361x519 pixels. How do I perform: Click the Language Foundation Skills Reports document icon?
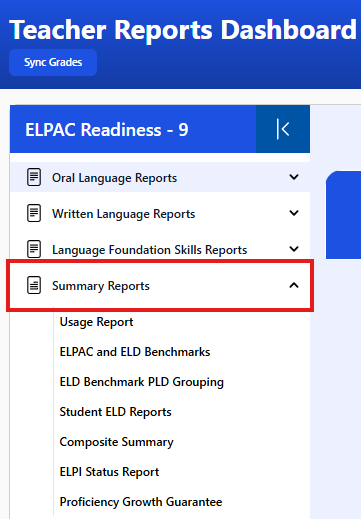(34, 249)
